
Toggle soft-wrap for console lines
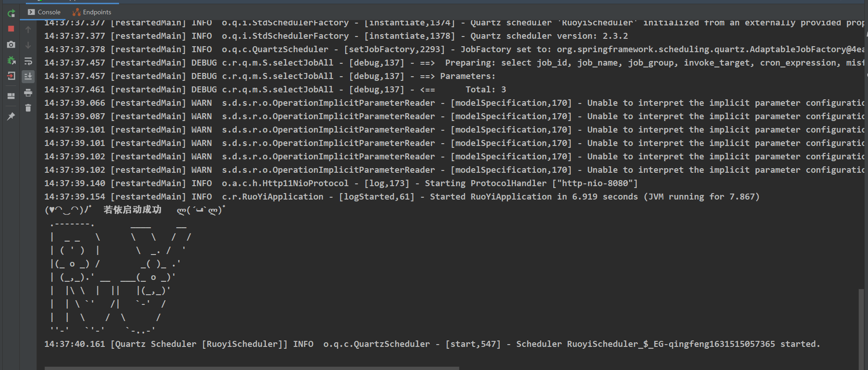click(x=28, y=61)
